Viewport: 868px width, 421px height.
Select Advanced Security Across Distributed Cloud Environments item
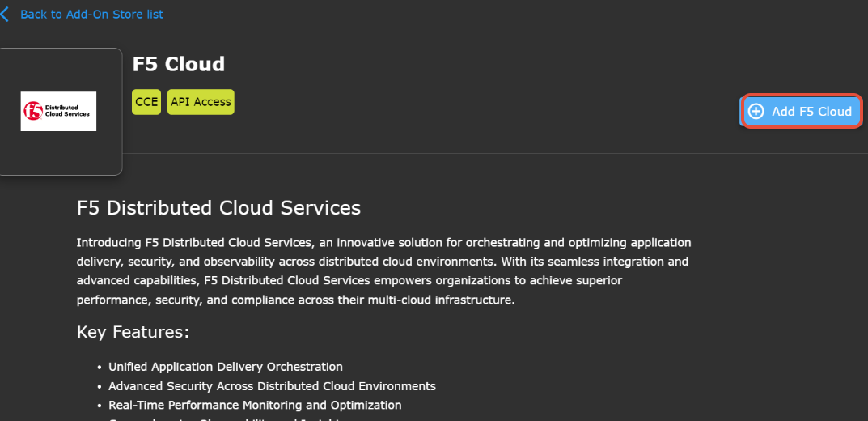(x=272, y=386)
